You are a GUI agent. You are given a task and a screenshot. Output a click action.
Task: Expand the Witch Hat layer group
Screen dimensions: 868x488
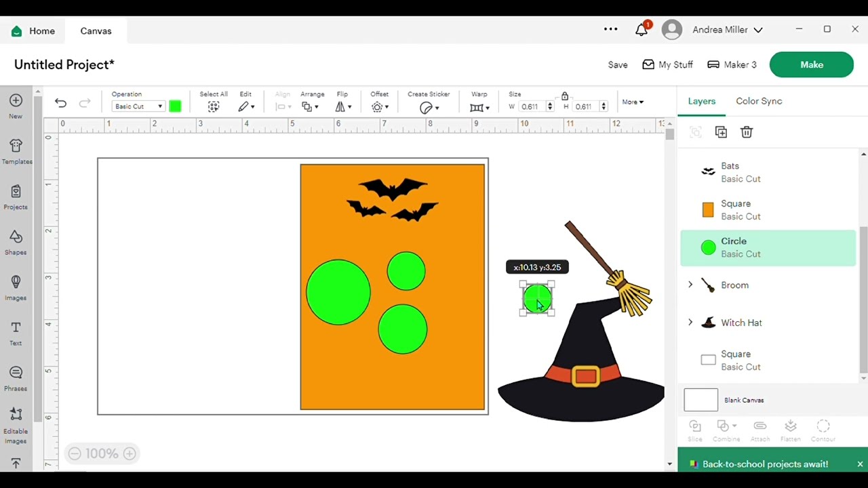click(x=690, y=323)
